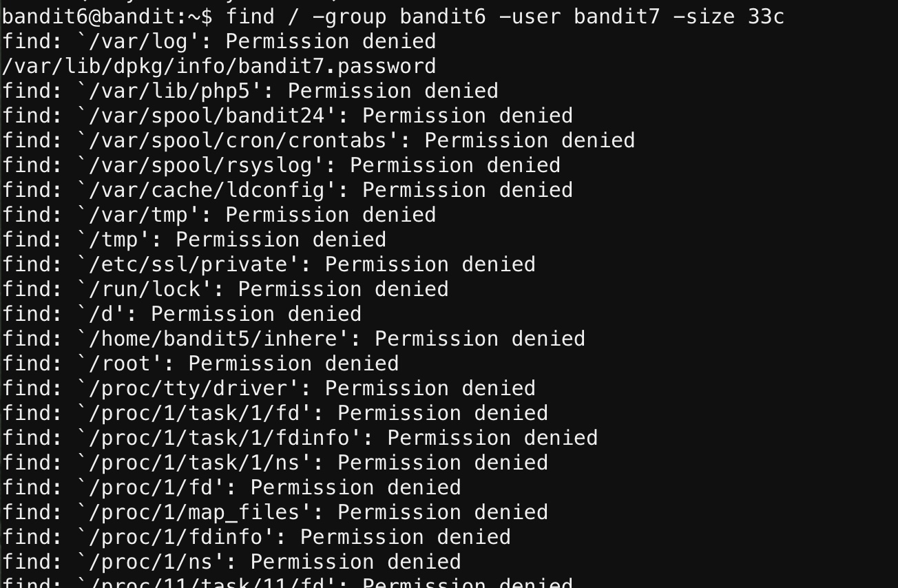Click the find command after the prompt

click(505, 16)
